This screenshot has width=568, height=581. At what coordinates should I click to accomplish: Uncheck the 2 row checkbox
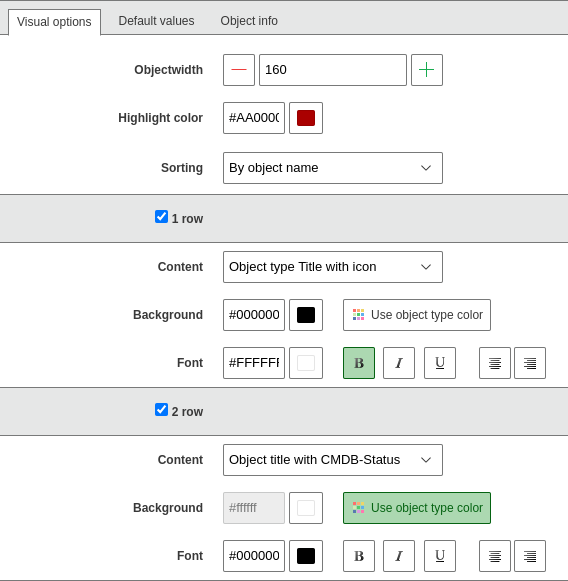(x=161, y=410)
